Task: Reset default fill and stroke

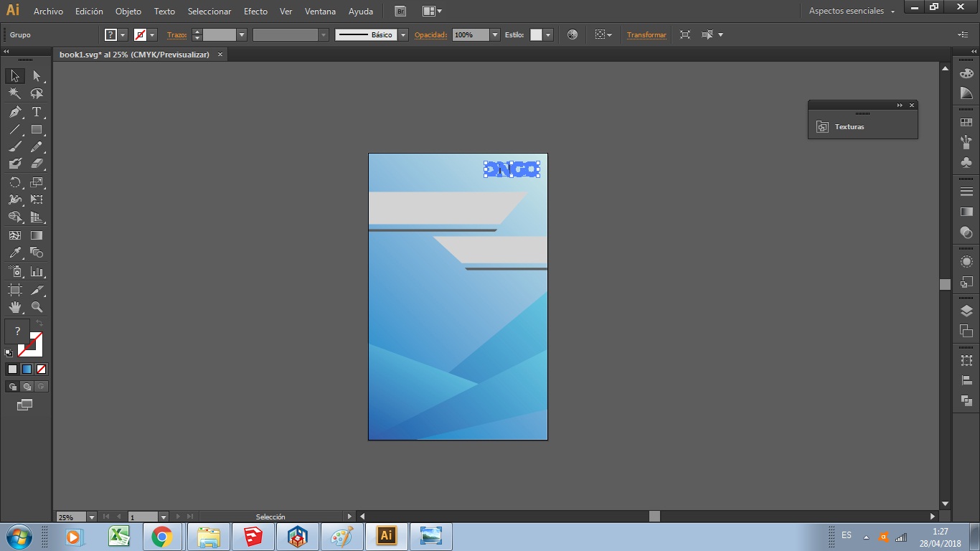Action: click(9, 353)
